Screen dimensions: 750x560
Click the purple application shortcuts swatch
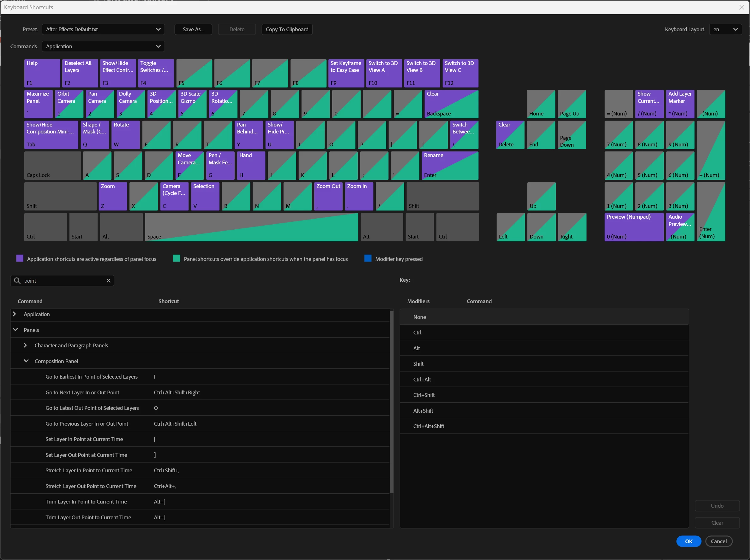20,258
